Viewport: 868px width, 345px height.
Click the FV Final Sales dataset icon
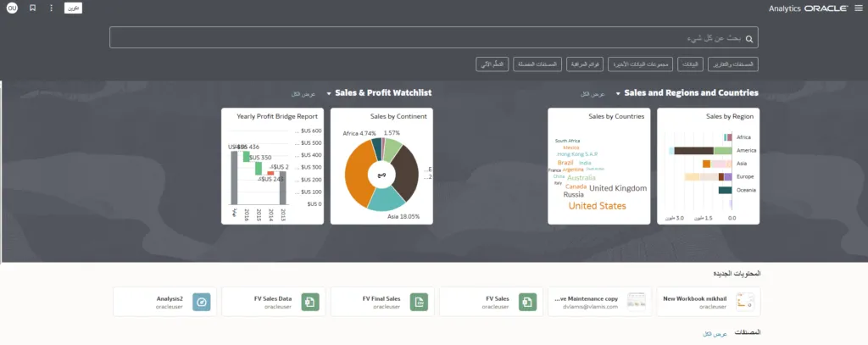pos(419,302)
